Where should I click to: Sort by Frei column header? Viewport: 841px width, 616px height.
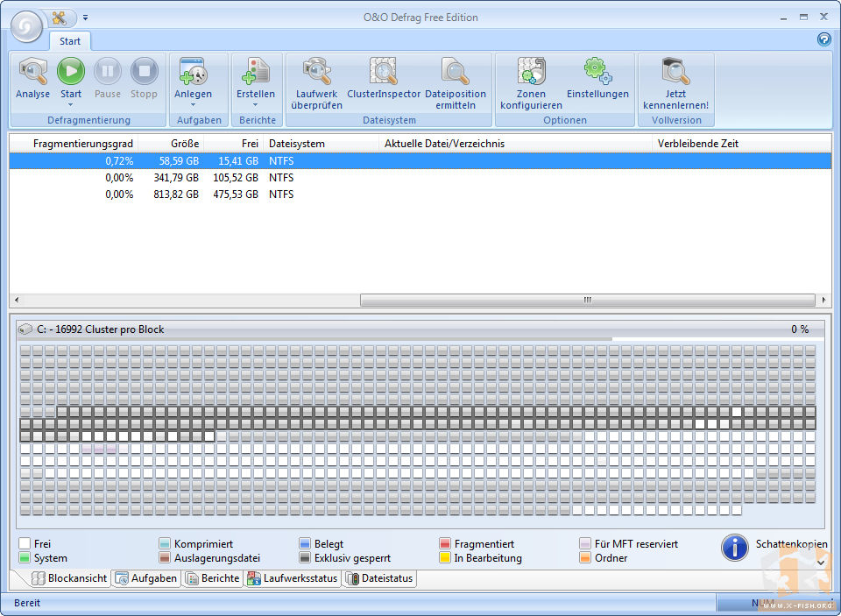tap(233, 144)
